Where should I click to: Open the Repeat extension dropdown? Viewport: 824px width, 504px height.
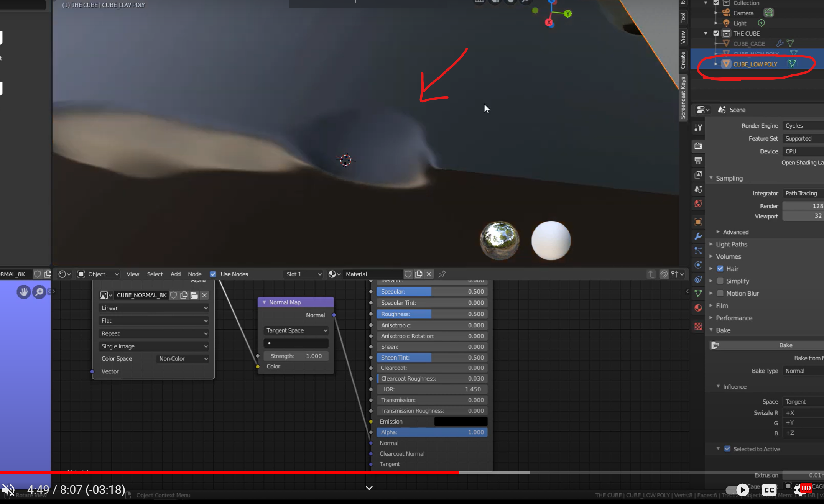pos(154,333)
